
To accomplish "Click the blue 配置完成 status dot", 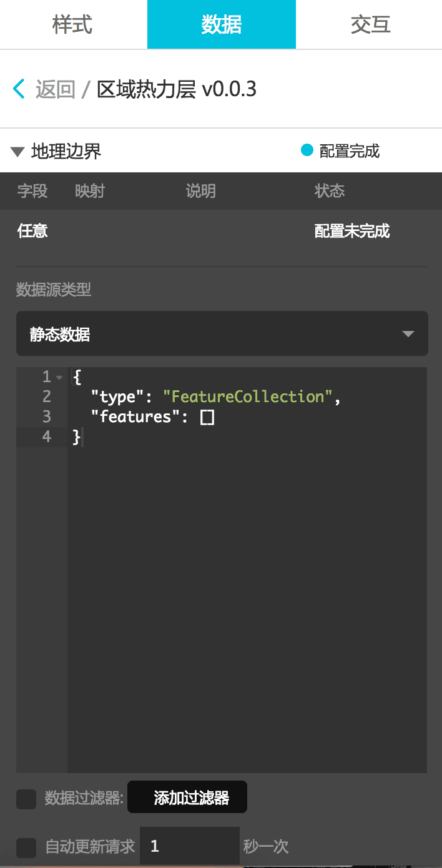I will [x=307, y=150].
